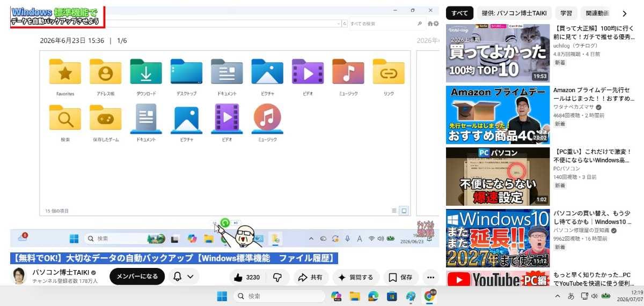Viewport: 644px width, 306px height.
Task: Click the PCパソコン channel name
Action: [567, 169]
